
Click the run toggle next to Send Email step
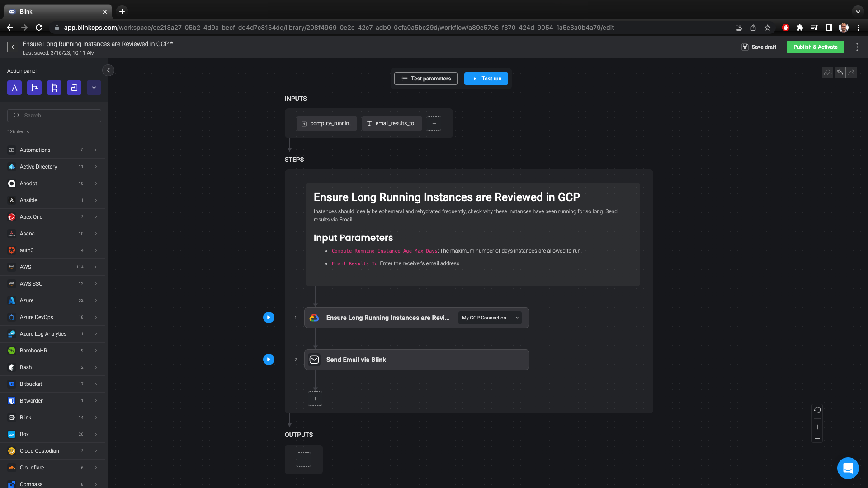click(x=269, y=359)
